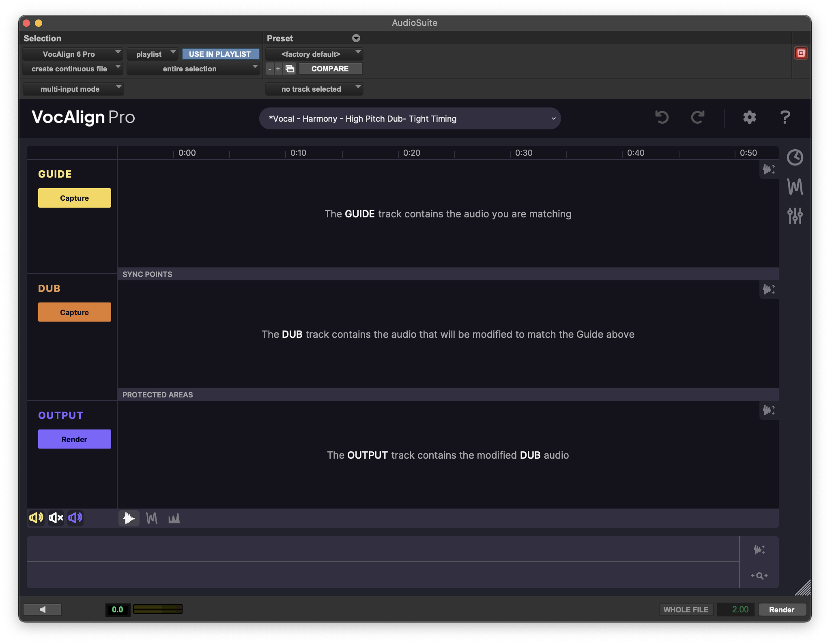Image resolution: width=830 pixels, height=644 pixels.
Task: Click the horizontal zoom magnifier icon
Action: tap(759, 575)
